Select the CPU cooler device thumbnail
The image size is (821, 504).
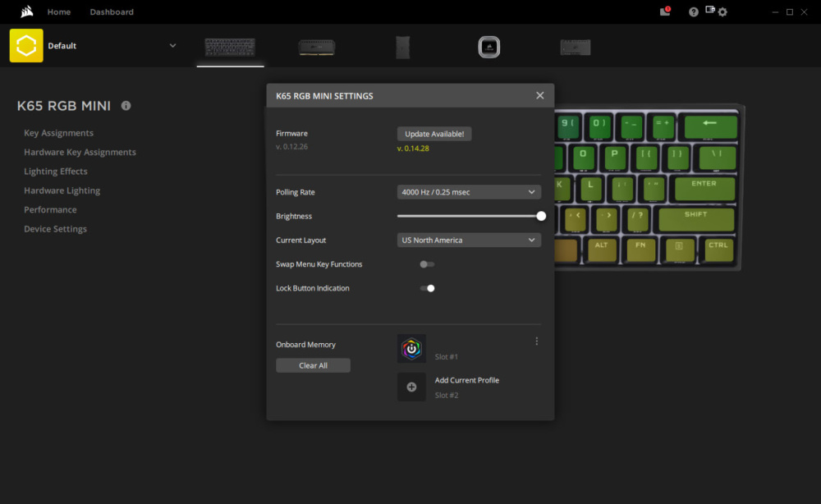pos(489,47)
